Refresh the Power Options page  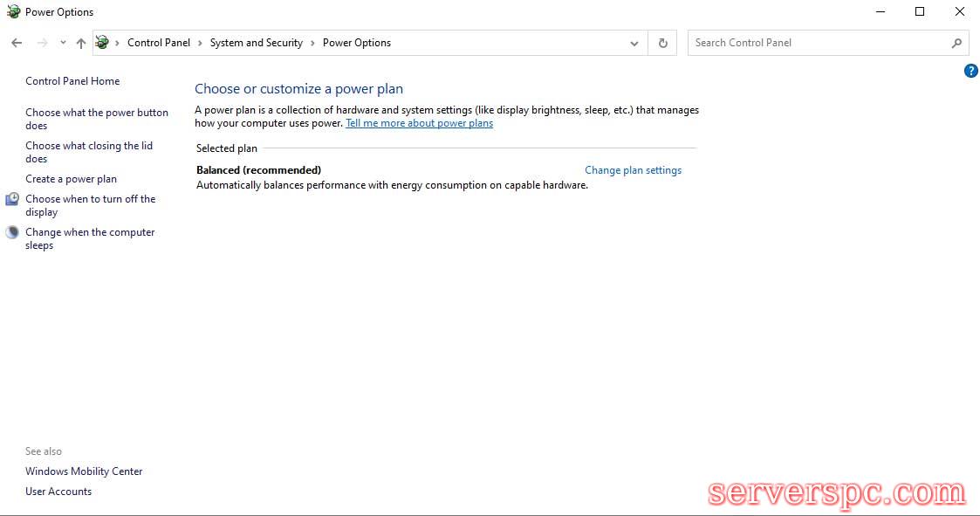point(662,43)
